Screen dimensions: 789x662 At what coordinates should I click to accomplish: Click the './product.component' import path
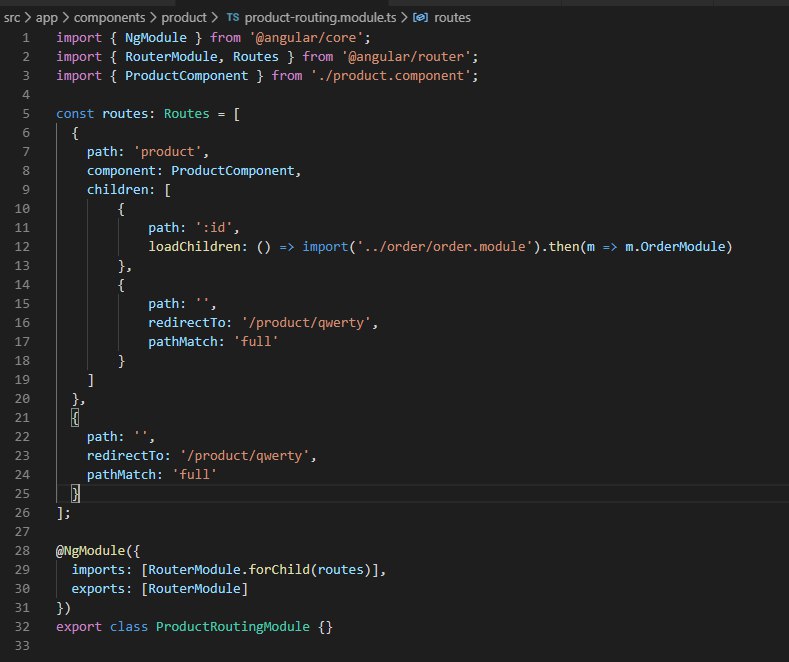click(x=391, y=75)
